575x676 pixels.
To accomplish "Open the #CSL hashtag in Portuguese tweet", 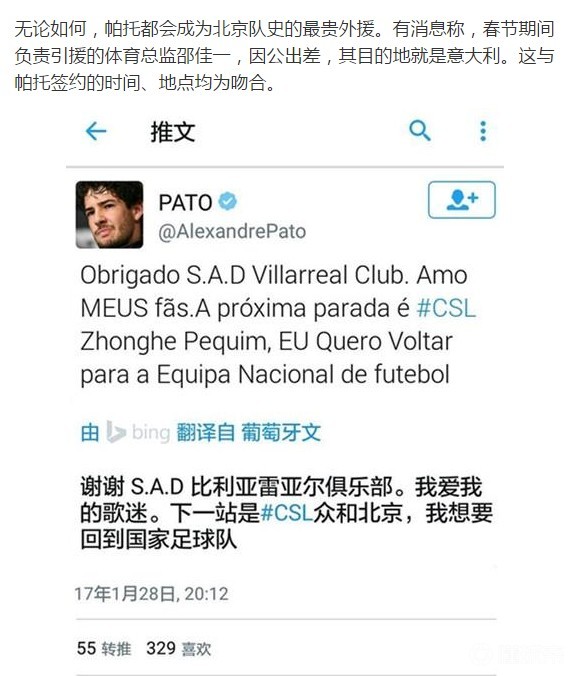I will click(446, 309).
